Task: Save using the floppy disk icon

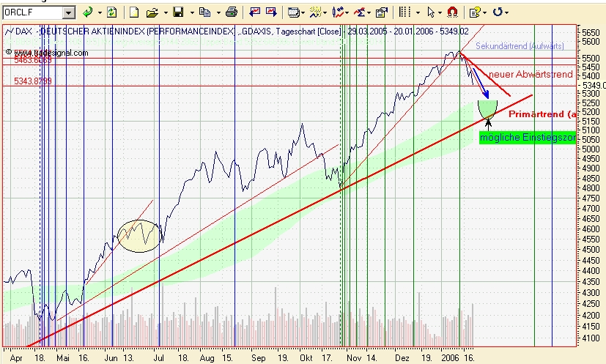Action: (x=178, y=12)
